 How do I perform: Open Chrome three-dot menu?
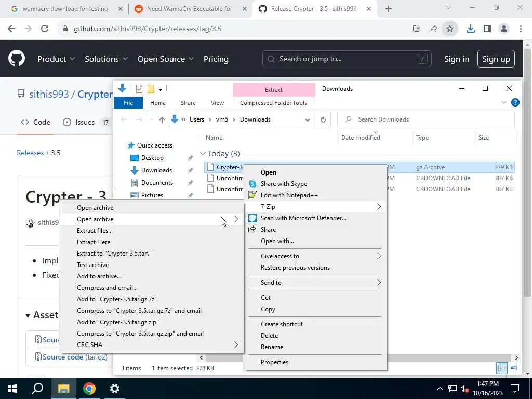point(521,29)
